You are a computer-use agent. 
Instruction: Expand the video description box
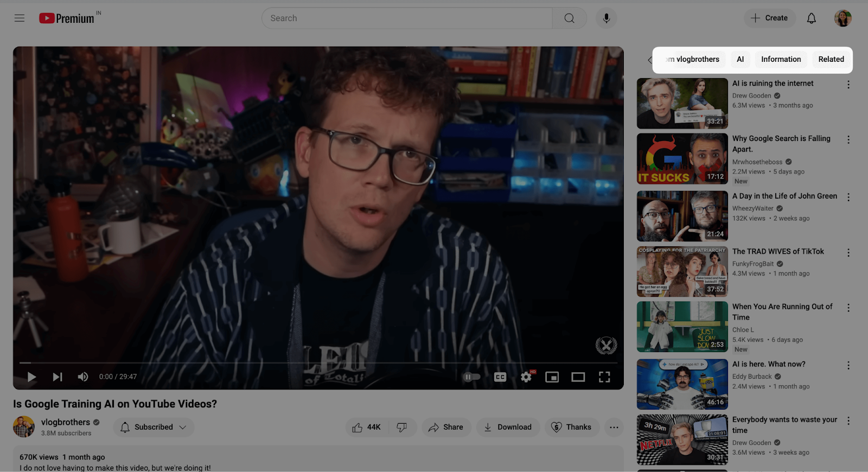[x=318, y=459]
